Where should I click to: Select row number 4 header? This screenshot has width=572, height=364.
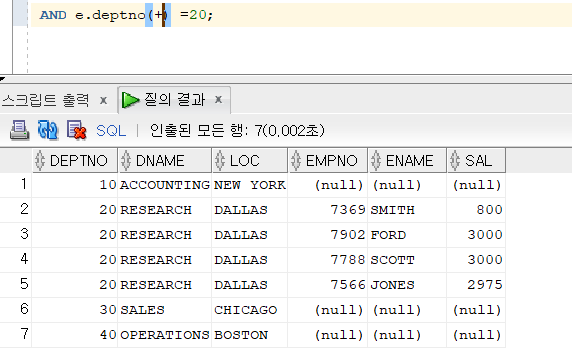click(x=16, y=259)
